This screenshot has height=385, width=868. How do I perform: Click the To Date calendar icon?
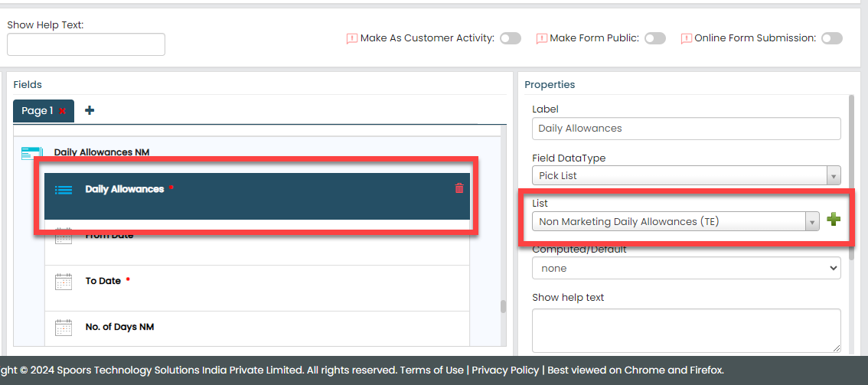coord(64,282)
